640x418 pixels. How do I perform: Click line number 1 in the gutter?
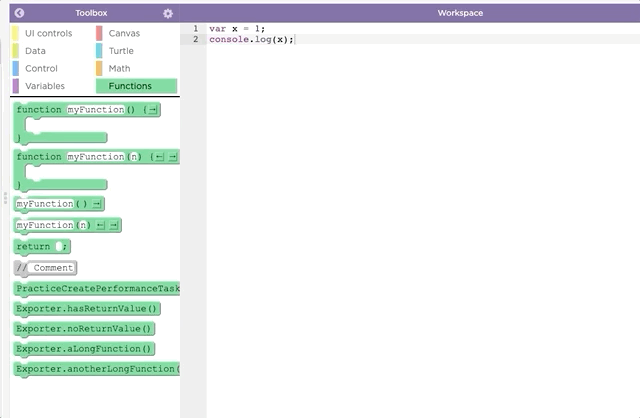click(196, 29)
